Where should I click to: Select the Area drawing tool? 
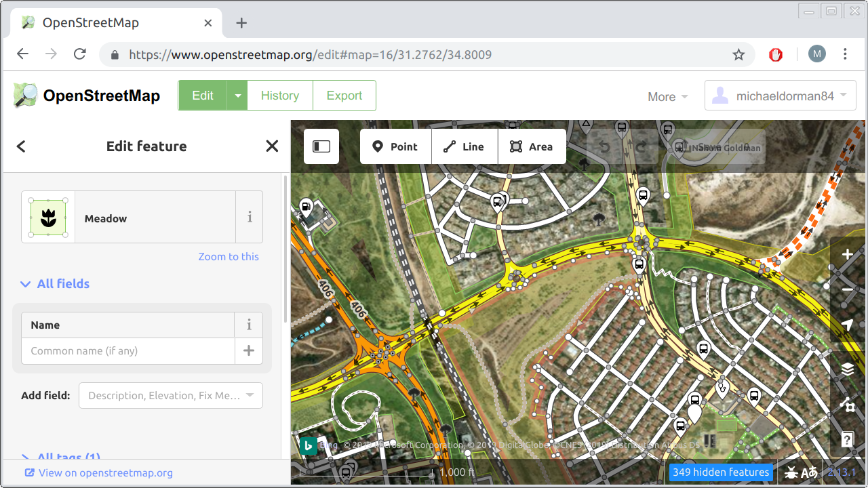coord(532,146)
